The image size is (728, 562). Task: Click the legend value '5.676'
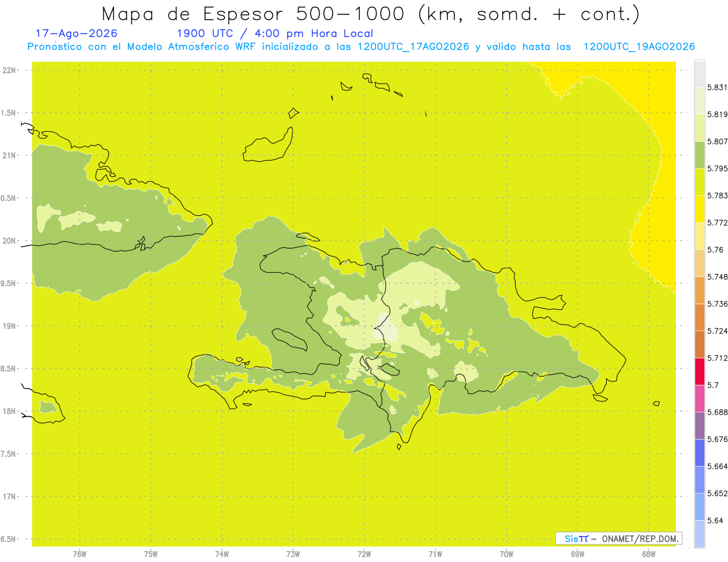(718, 440)
